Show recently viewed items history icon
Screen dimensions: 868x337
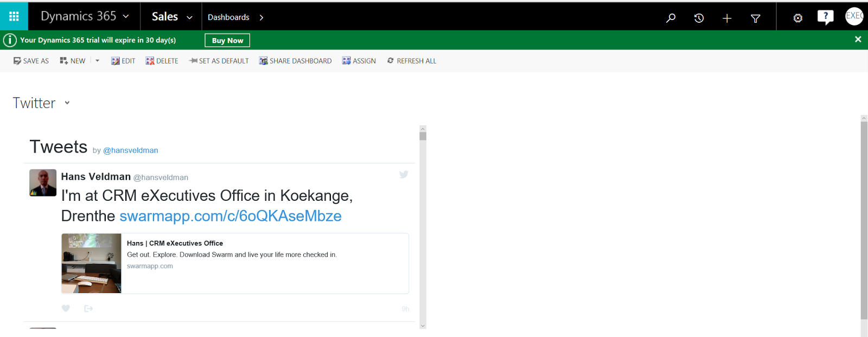(699, 18)
